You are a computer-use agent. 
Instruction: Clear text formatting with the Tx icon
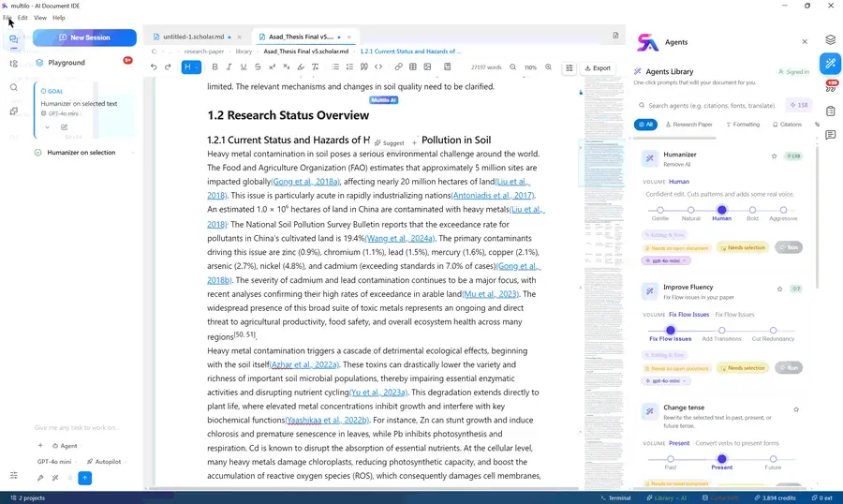coord(315,67)
